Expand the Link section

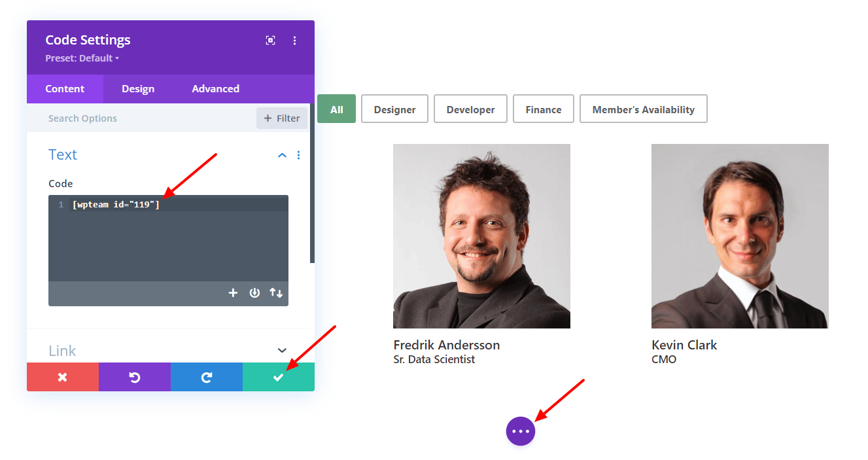(282, 351)
